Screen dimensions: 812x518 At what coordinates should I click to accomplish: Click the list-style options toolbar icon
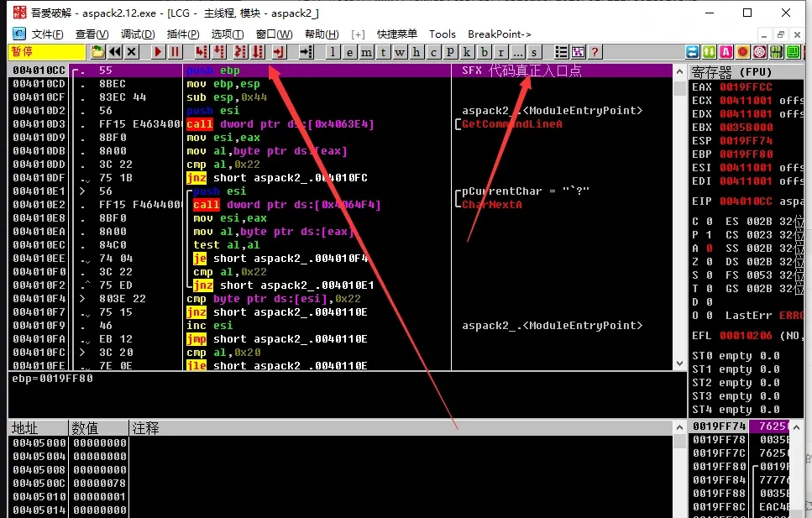pyautogui.click(x=561, y=52)
